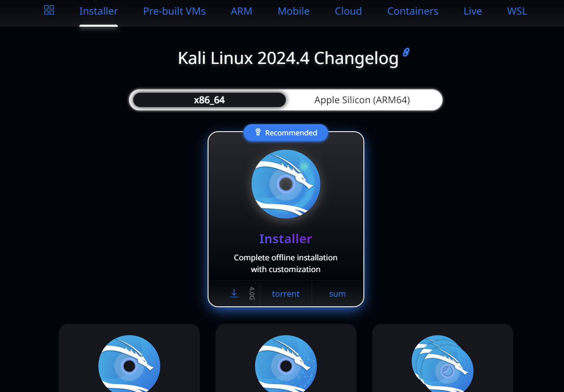Open the Installer title link
The width and height of the screenshot is (564, 392).
click(286, 239)
